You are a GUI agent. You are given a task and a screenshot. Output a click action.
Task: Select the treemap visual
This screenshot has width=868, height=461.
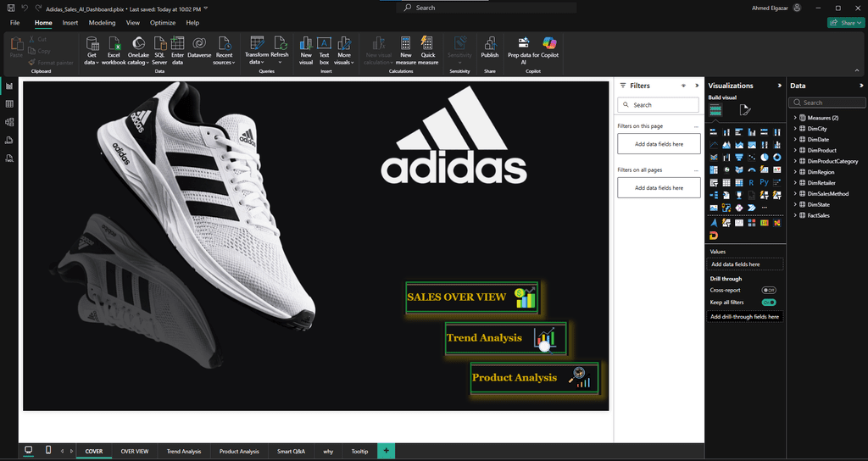coord(714,169)
